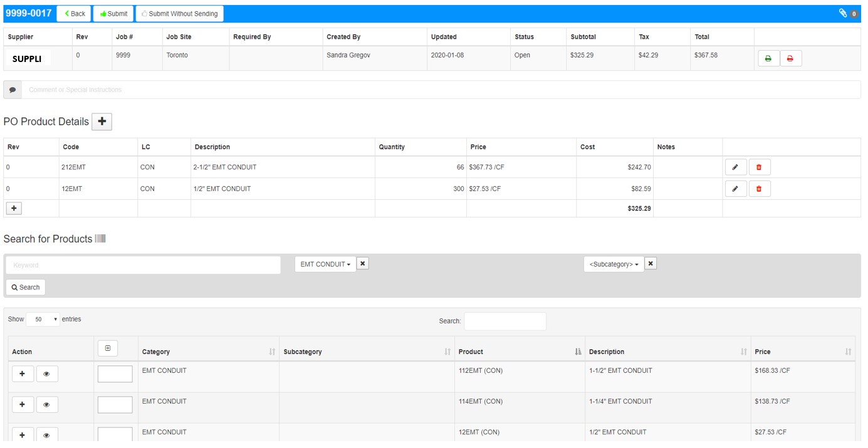Click the 9999-0017 PO number title
The width and height of the screenshot is (868, 448).
[x=29, y=13]
